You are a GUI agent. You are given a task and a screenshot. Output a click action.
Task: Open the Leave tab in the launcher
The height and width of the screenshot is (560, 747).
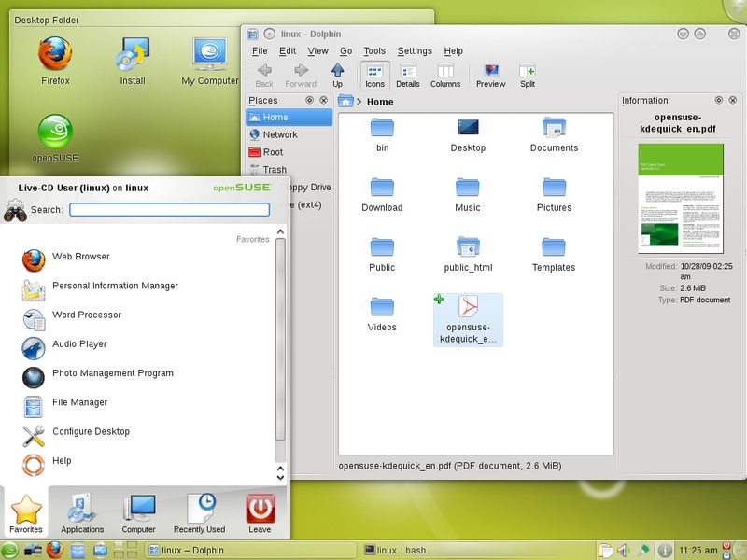(x=260, y=512)
